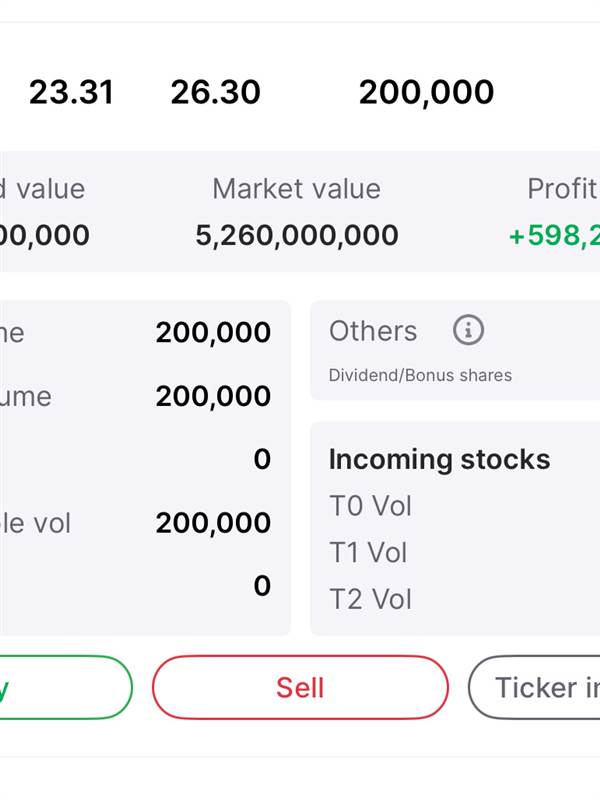600x800 pixels.
Task: Open the Others info icon
Action: (468, 330)
